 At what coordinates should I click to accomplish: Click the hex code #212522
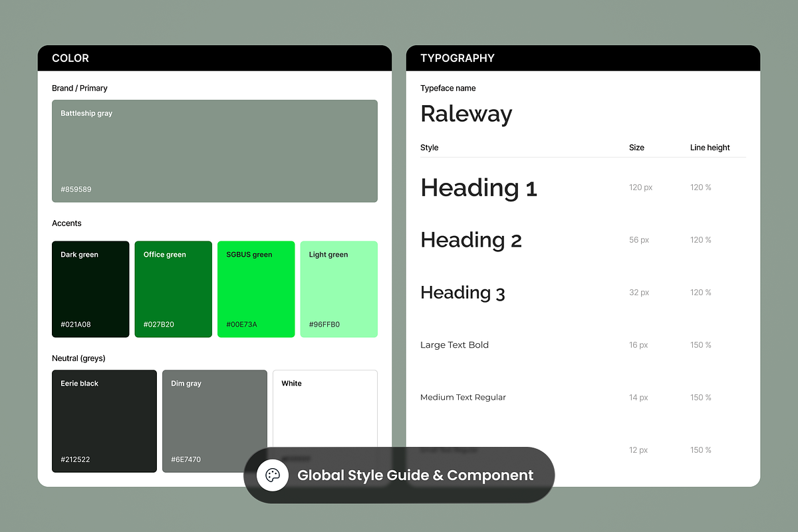point(76,460)
